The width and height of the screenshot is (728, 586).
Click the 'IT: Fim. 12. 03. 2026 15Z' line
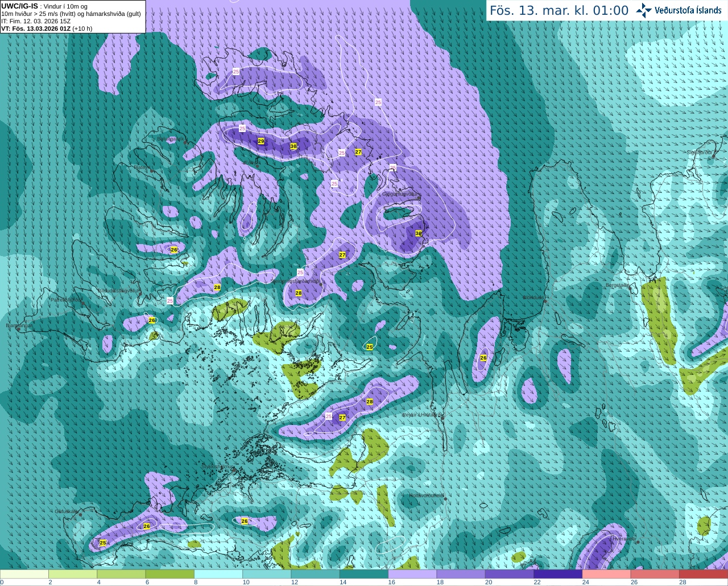point(36,21)
